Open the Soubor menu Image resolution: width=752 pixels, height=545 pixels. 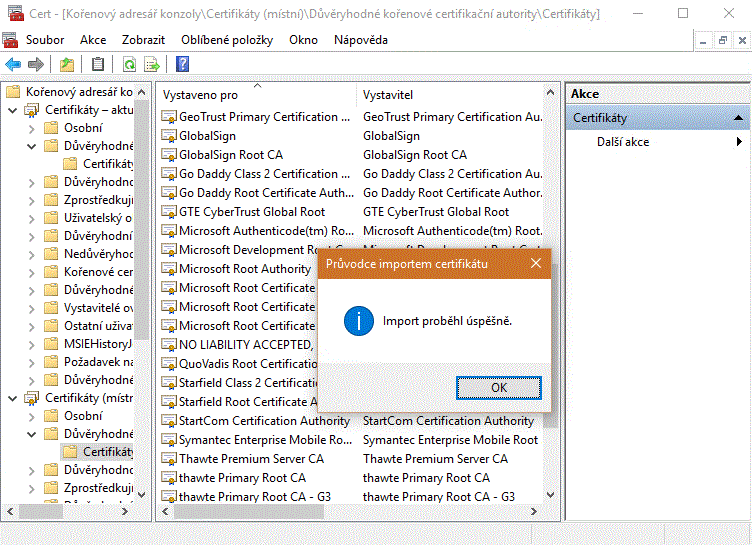tap(45, 40)
